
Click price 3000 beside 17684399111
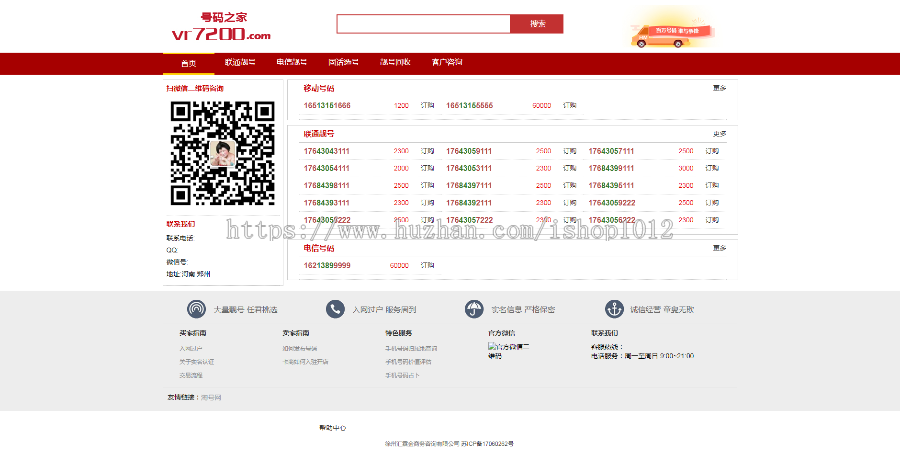point(685,168)
